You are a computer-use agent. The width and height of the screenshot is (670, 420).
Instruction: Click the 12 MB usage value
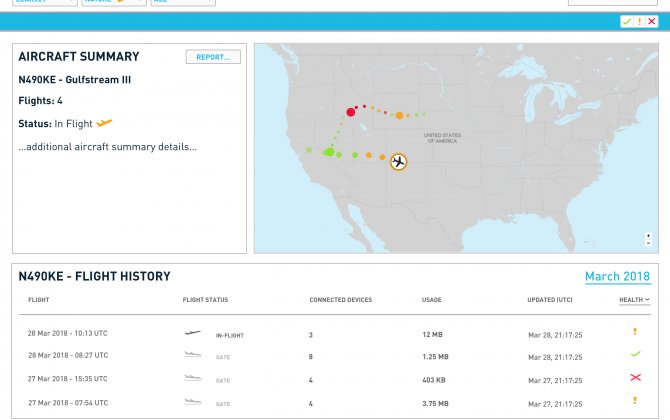tap(432, 335)
